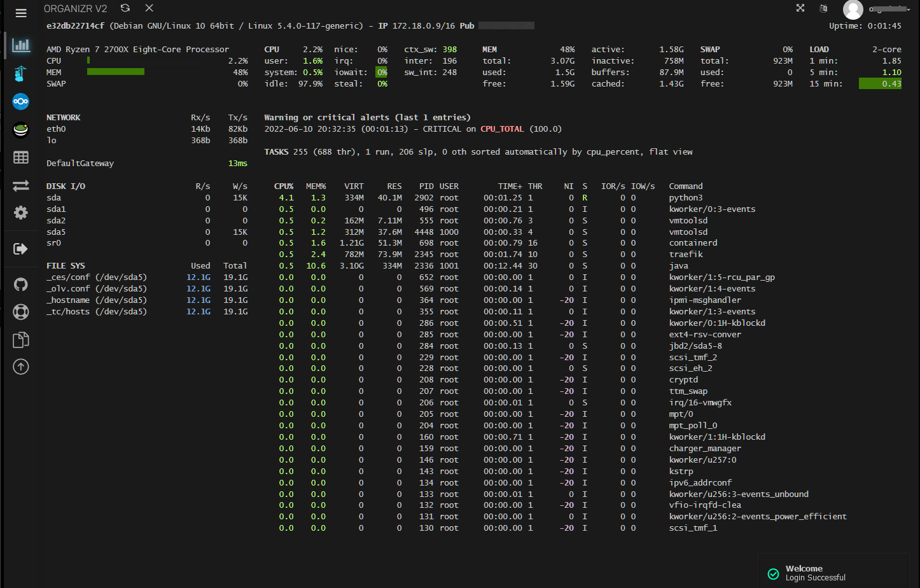Open the GitHub icon link
This screenshot has height=588, width=920.
21,284
